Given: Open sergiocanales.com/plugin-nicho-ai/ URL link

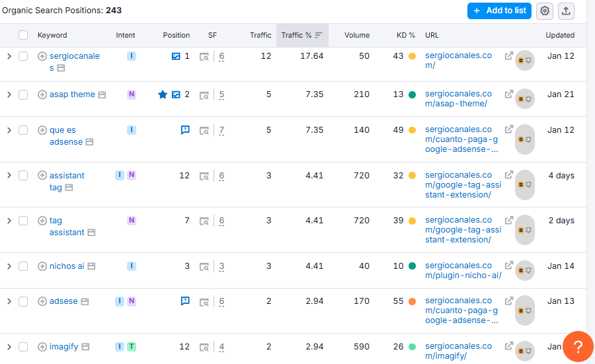Looking at the screenshot, I should pos(463,270).
